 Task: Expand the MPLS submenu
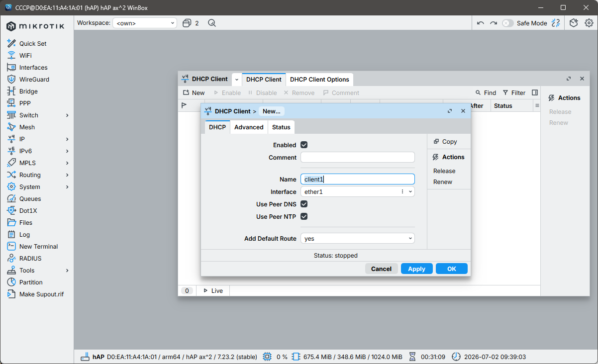point(67,163)
